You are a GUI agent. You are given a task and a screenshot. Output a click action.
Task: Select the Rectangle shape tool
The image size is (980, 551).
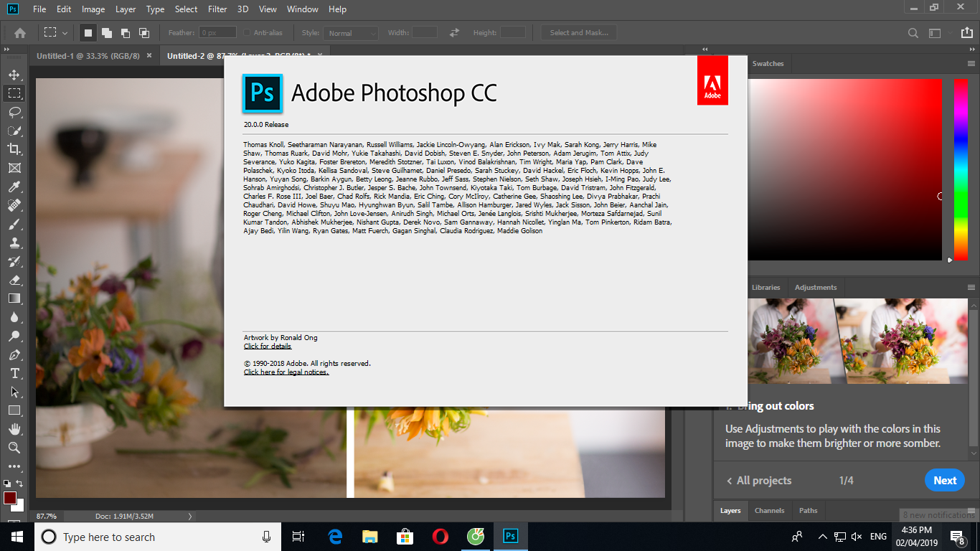(14, 410)
